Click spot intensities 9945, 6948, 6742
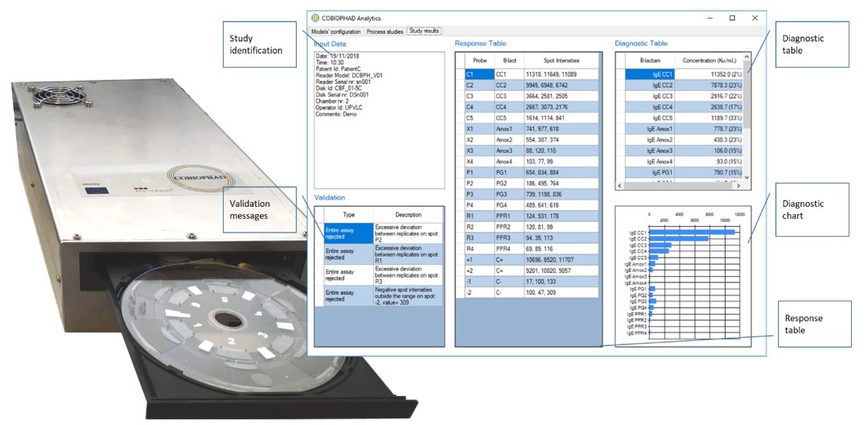The width and height of the screenshot is (868, 425). [x=561, y=85]
